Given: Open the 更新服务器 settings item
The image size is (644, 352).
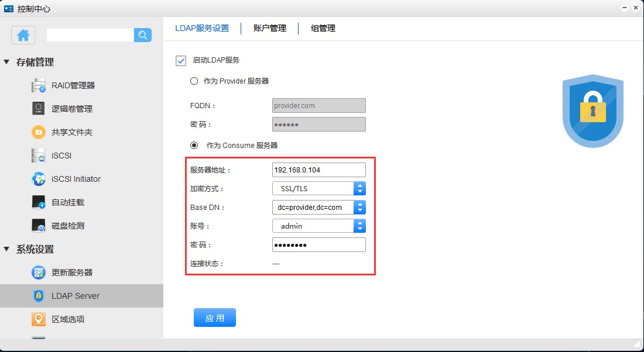Looking at the screenshot, I should (x=71, y=272).
